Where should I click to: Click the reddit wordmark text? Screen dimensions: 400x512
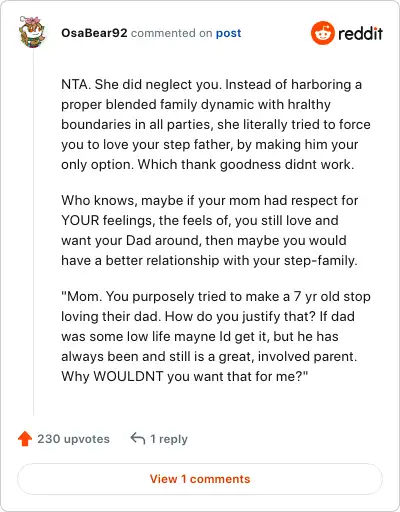point(360,33)
